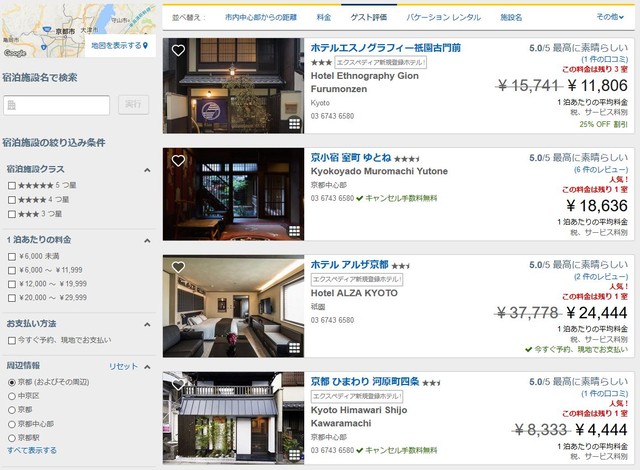
Task: Focus the 宿泊施設名で検索 input field
Action: [56, 105]
